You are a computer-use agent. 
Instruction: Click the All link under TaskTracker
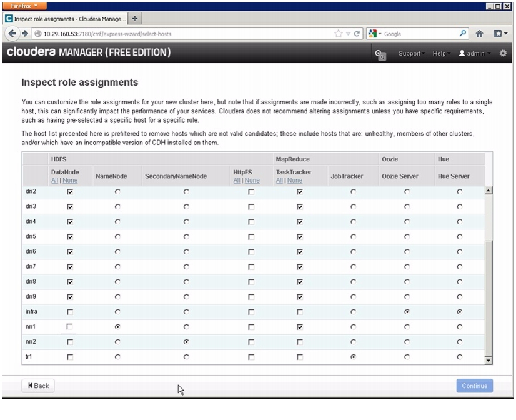(279, 181)
